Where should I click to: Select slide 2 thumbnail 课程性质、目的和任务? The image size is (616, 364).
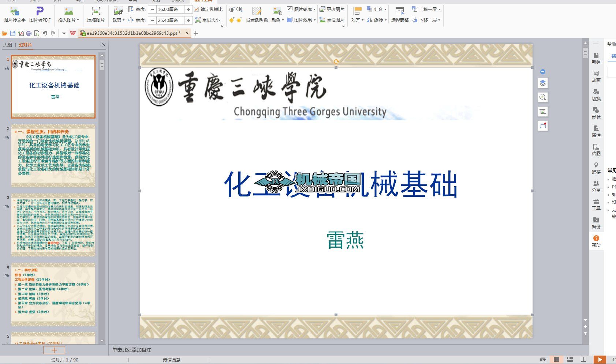tap(53, 156)
